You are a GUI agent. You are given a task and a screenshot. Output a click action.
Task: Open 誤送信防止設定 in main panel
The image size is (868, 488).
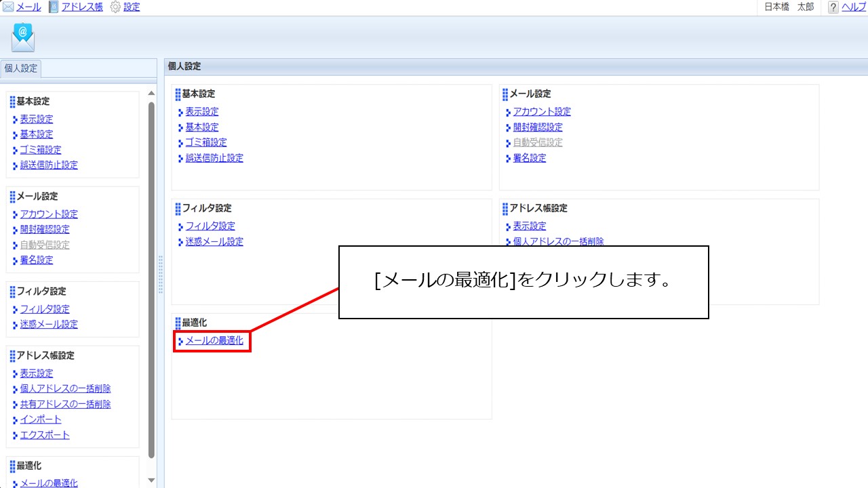click(214, 158)
